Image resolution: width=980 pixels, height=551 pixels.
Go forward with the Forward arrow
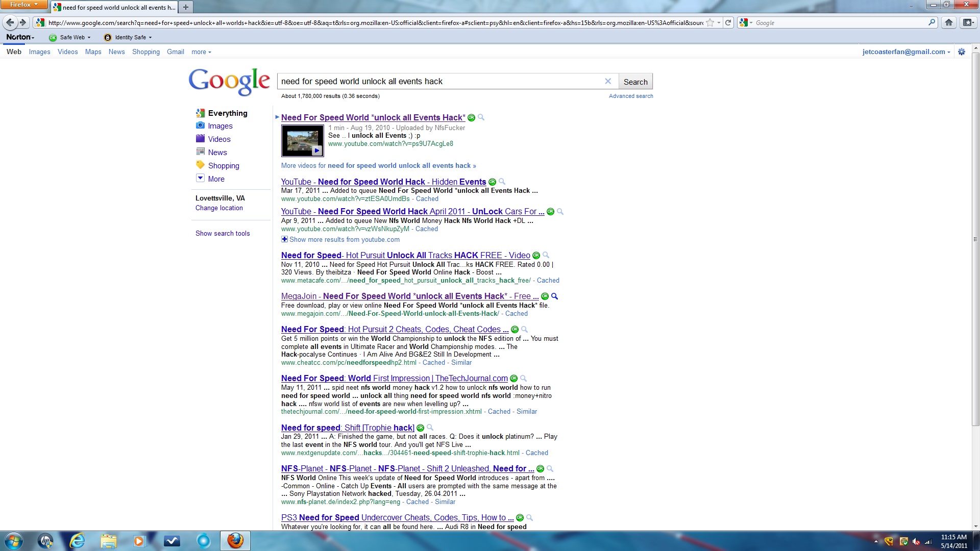pyautogui.click(x=23, y=22)
